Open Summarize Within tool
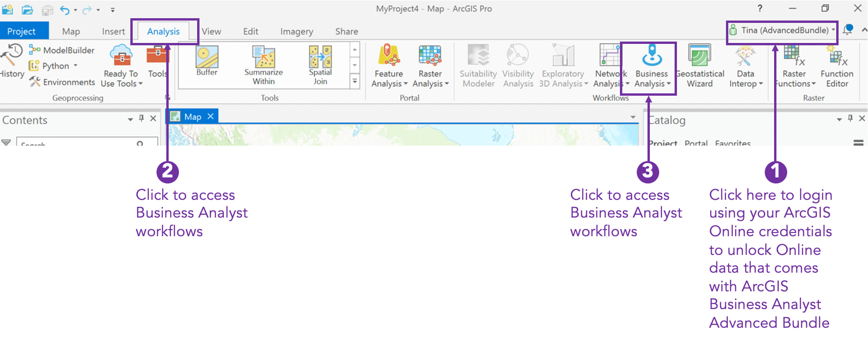Image resolution: width=868 pixels, height=338 pixels. (263, 65)
